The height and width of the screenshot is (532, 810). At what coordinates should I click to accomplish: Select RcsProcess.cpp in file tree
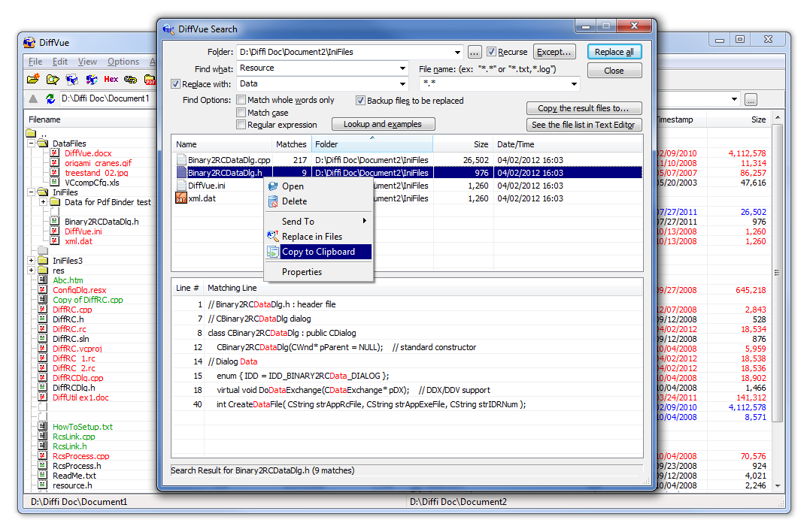(80, 456)
